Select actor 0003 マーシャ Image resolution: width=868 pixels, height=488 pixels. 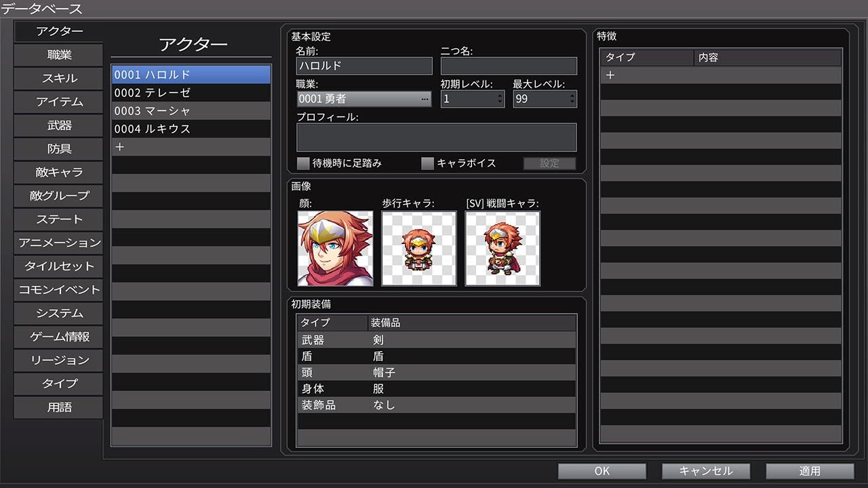click(191, 110)
